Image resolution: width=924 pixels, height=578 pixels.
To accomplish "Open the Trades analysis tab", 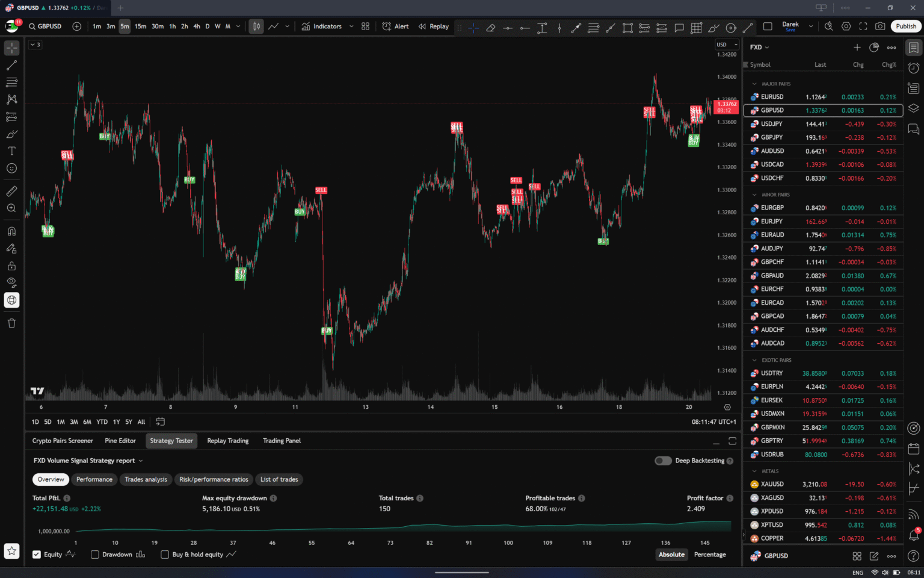I will [x=146, y=479].
